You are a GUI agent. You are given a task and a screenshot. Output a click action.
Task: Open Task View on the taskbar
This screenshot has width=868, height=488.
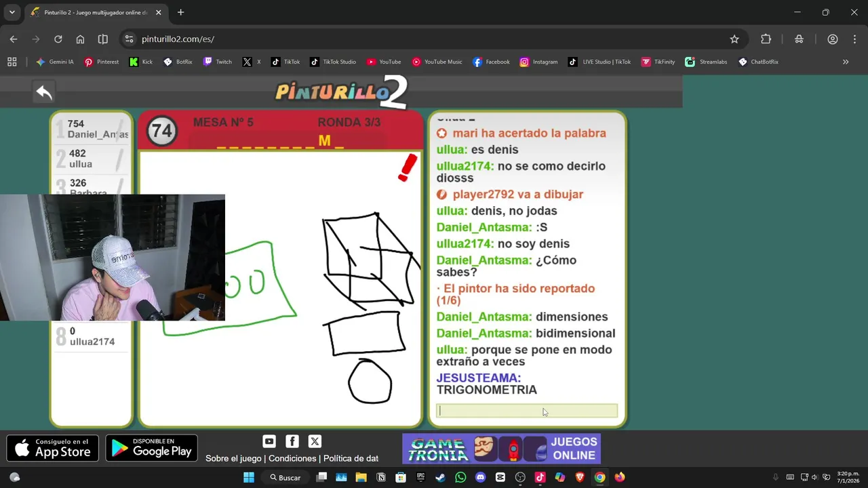[x=321, y=477]
